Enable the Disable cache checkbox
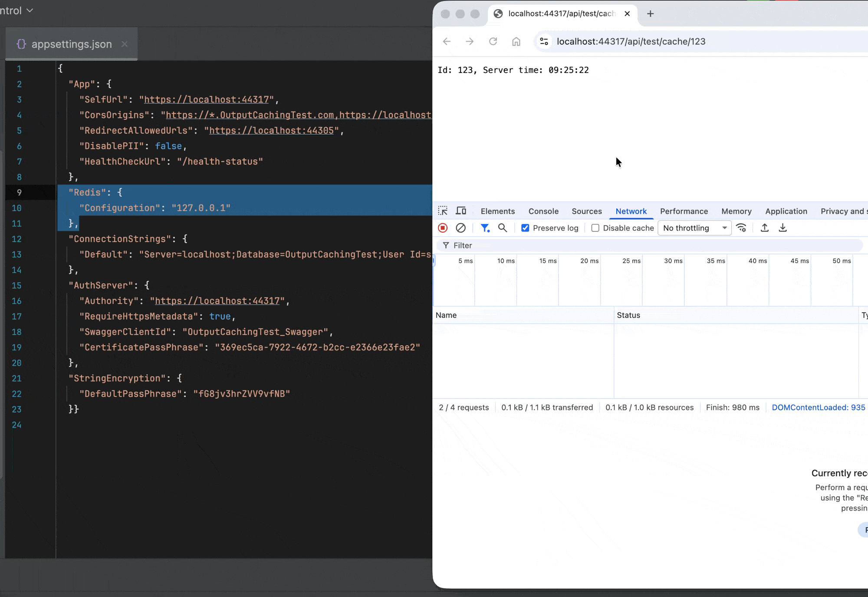868x597 pixels. [595, 228]
